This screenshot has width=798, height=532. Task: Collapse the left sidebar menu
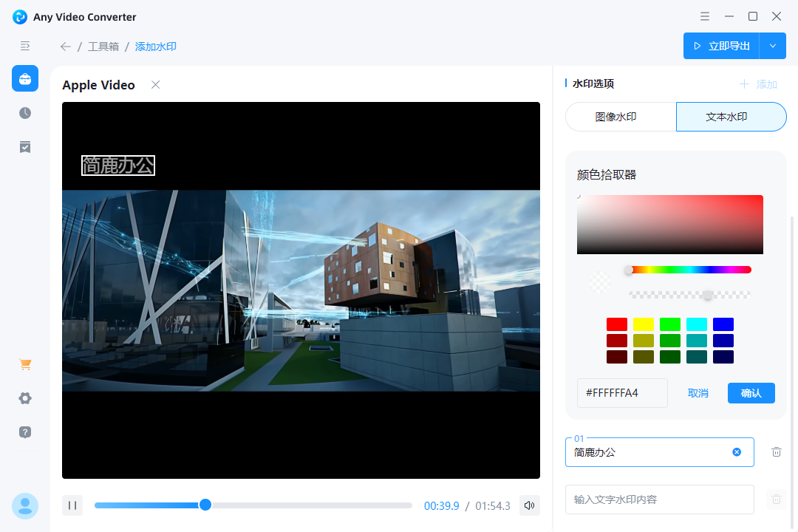coord(25,46)
